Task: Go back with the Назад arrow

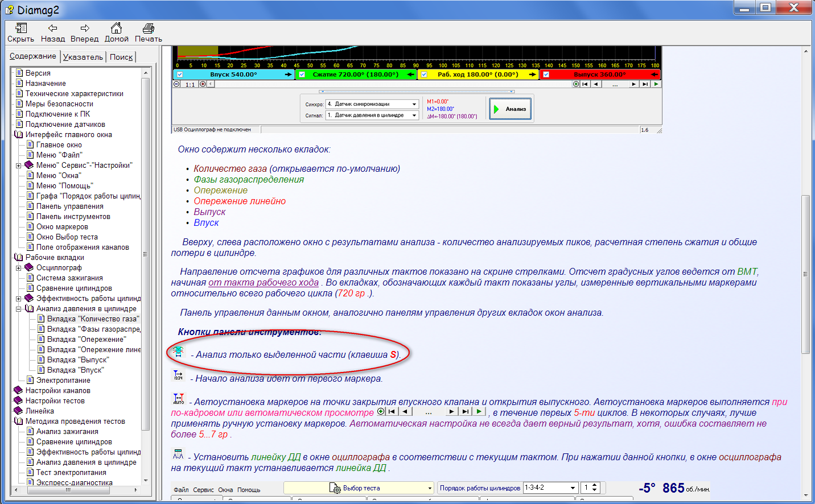Action: [52, 28]
